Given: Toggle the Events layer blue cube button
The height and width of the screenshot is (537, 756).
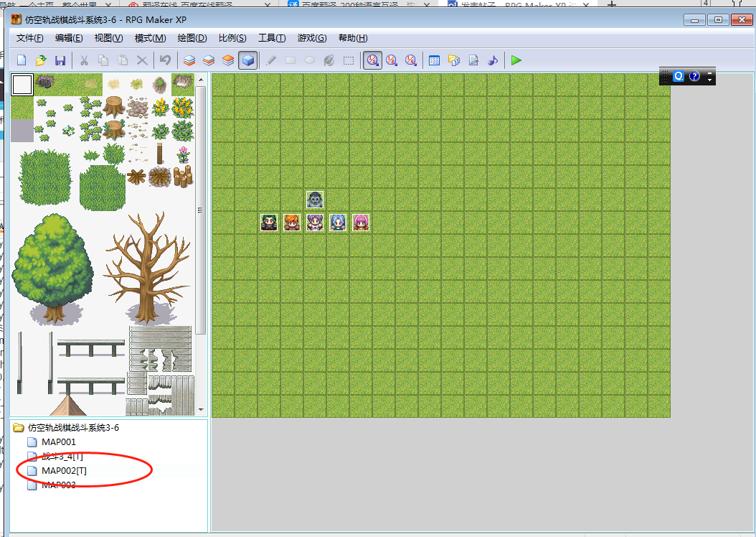Looking at the screenshot, I should pyautogui.click(x=248, y=60).
